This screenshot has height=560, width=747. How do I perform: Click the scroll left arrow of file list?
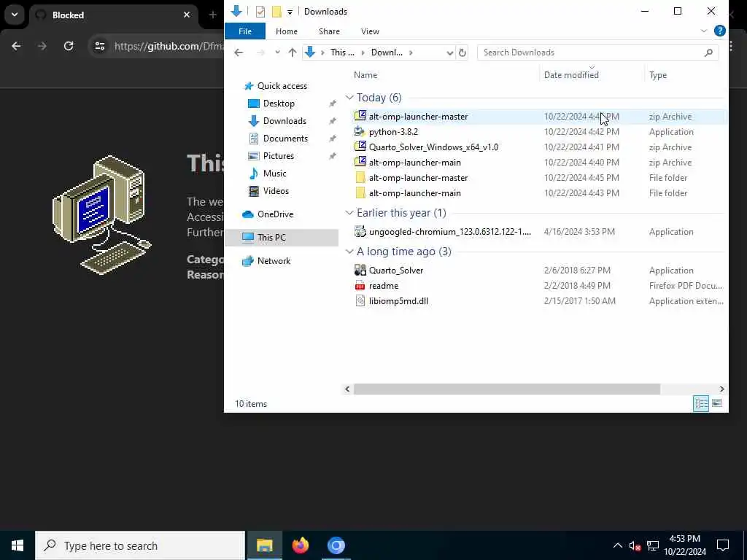[347, 389]
